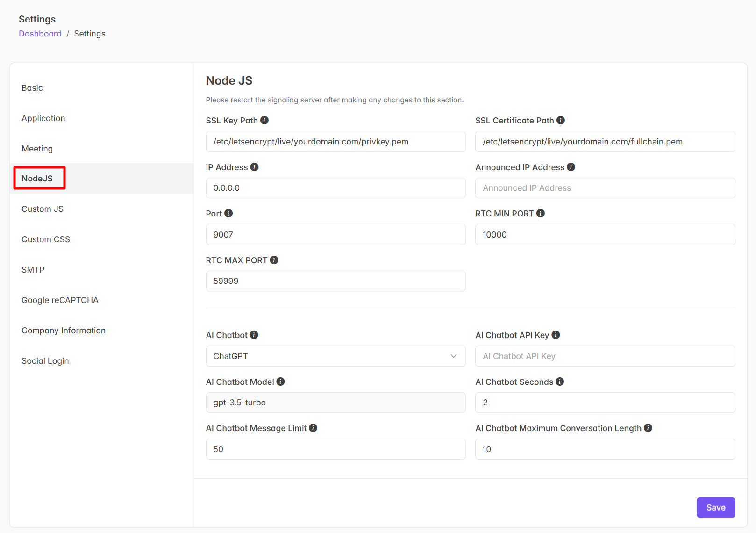Open the IP Address info tooltip
Viewport: 756px width, 533px height.
[254, 167]
